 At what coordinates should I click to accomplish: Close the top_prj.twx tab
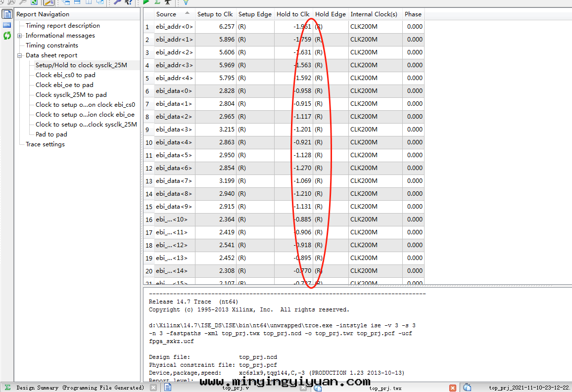[x=452, y=388]
